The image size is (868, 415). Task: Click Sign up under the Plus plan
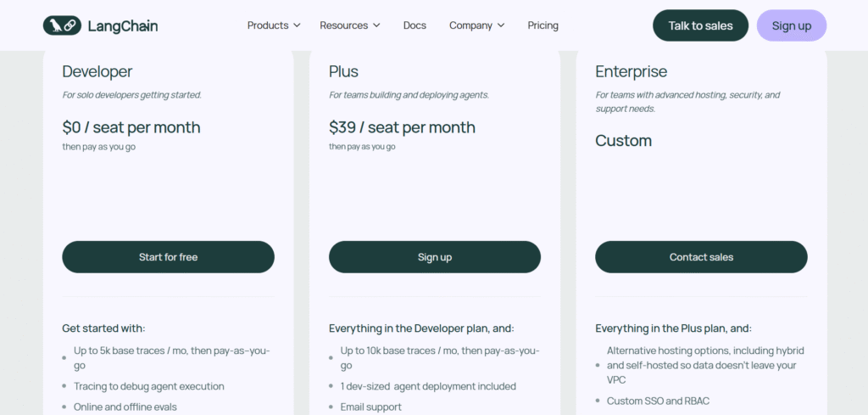(x=435, y=257)
